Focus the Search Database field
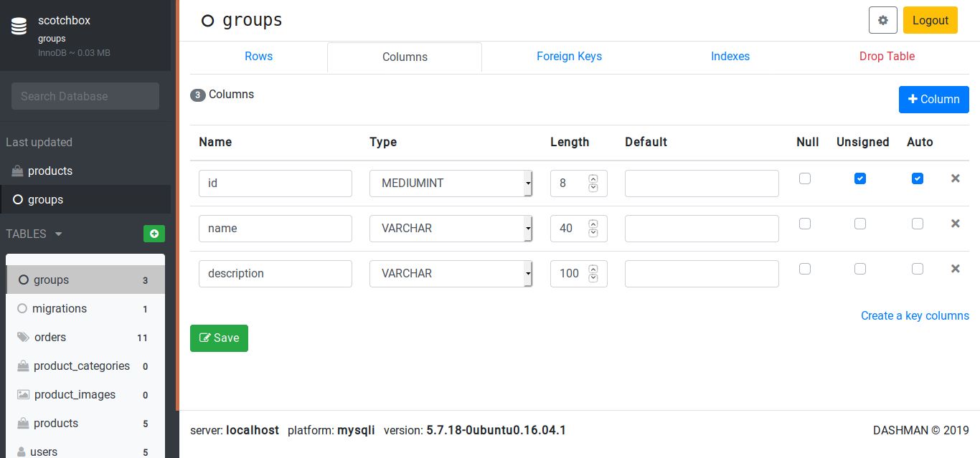Viewport: 980px width, 458px height. pyautogui.click(x=85, y=96)
